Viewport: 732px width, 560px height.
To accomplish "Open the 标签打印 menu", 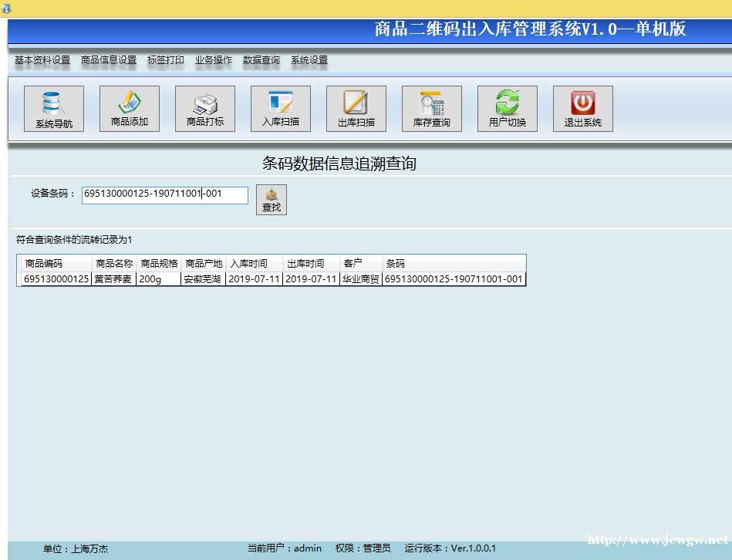I will point(165,60).
